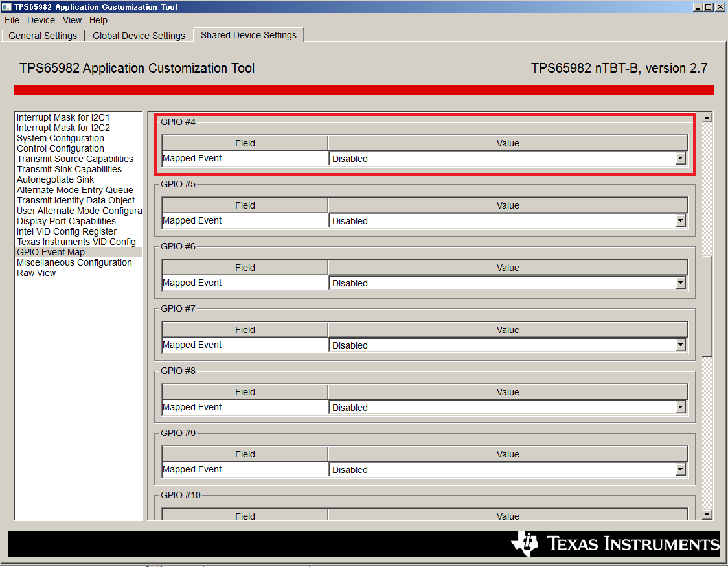Screen dimensions: 728x567
Task: Switch to the General Settings tab
Action: [43, 36]
